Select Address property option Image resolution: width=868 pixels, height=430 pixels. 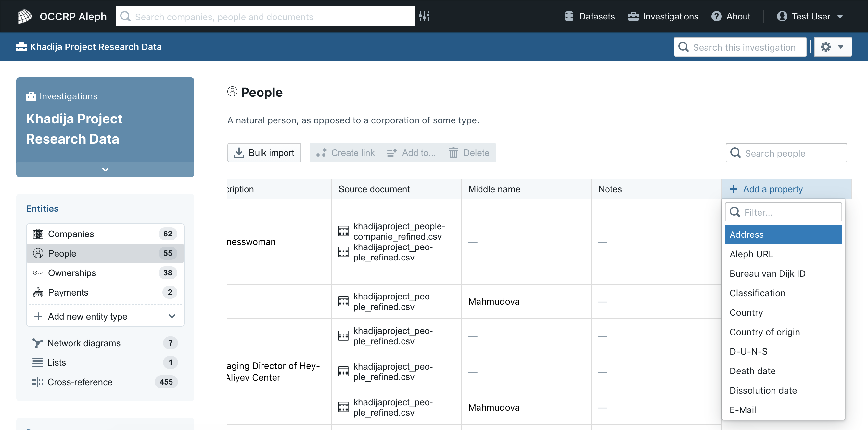click(x=783, y=234)
